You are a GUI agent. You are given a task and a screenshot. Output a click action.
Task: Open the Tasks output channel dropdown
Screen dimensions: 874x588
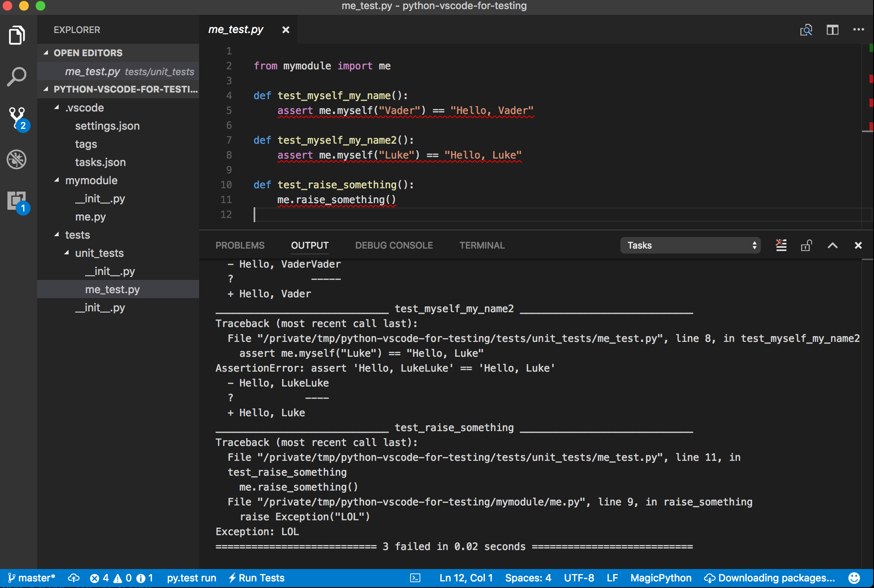click(690, 245)
